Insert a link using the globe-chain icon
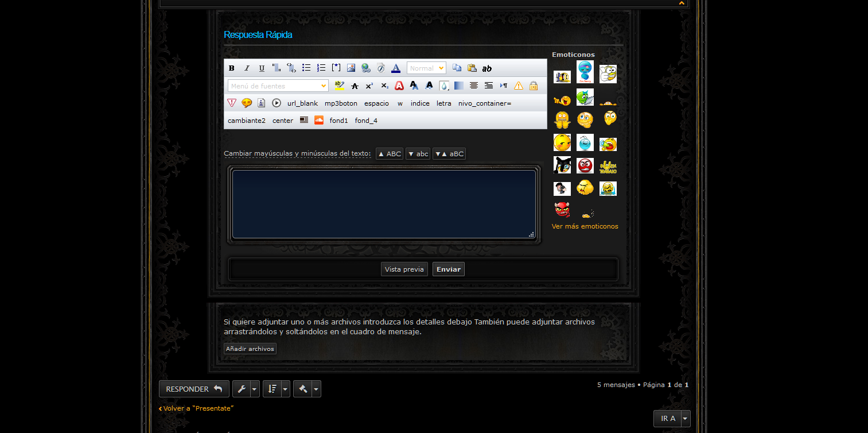This screenshot has width=868, height=433. click(x=365, y=68)
